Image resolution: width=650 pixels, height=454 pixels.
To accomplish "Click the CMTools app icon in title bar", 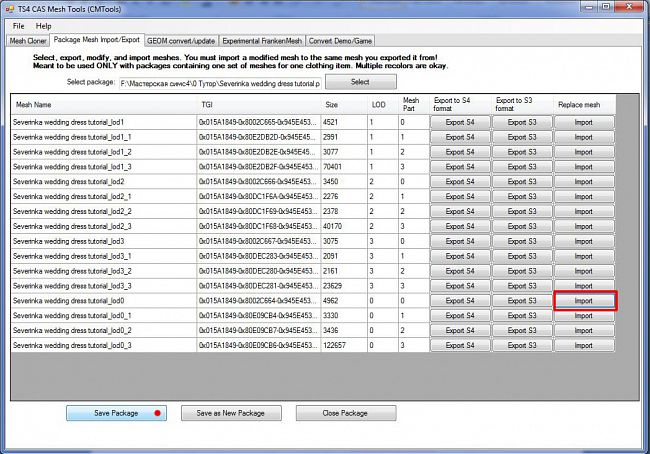I will click(10, 8).
